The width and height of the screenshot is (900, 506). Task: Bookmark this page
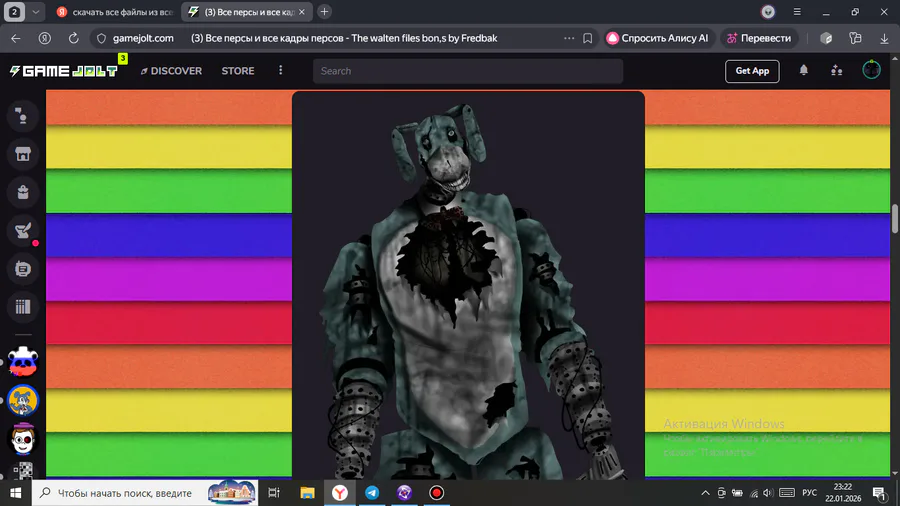(588, 38)
